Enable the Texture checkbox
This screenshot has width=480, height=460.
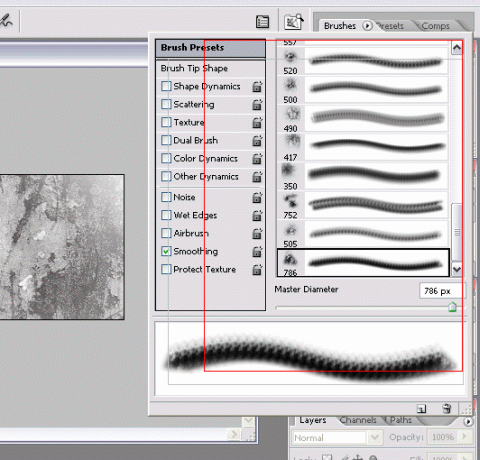click(x=166, y=122)
